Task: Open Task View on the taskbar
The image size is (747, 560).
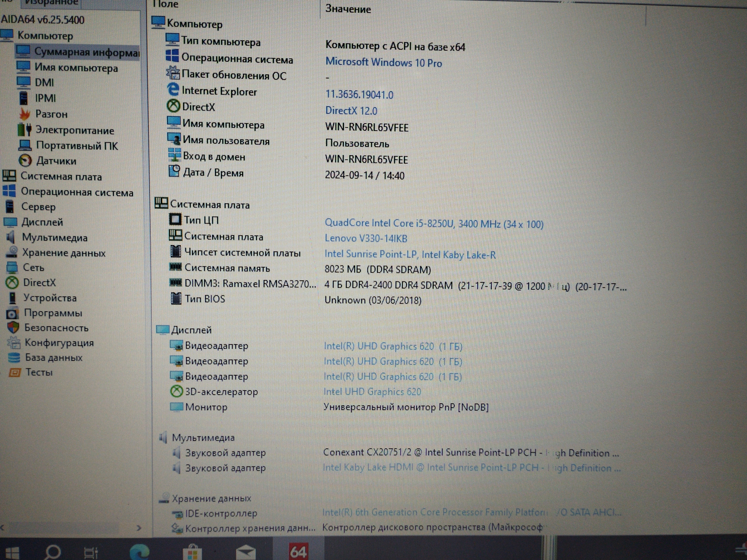Action: click(91, 552)
